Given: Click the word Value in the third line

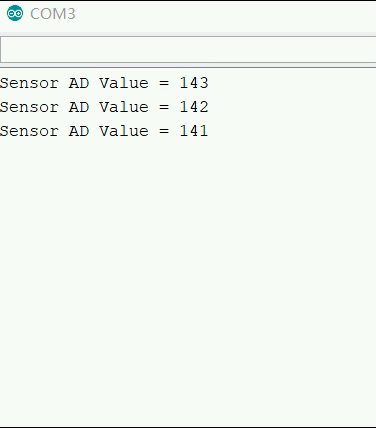Looking at the screenshot, I should click(124, 131).
